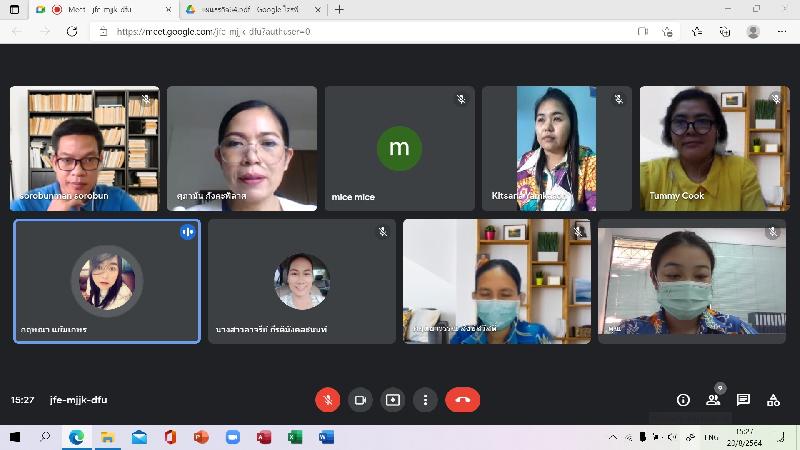Open the browser profile avatar menu
Screen dimensions: 800x450
pyautogui.click(x=753, y=31)
